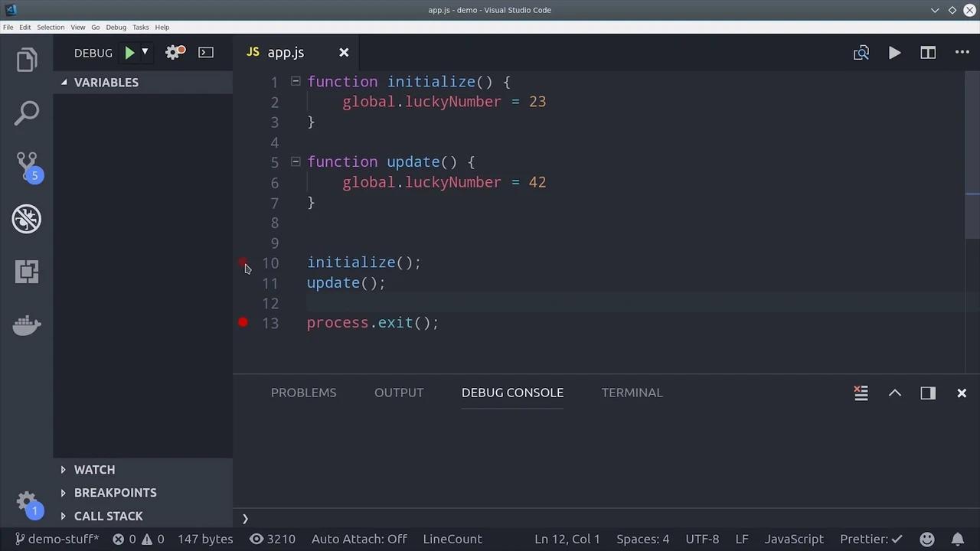The width and height of the screenshot is (980, 551).
Task: Open the Search view
Action: coord(27,112)
